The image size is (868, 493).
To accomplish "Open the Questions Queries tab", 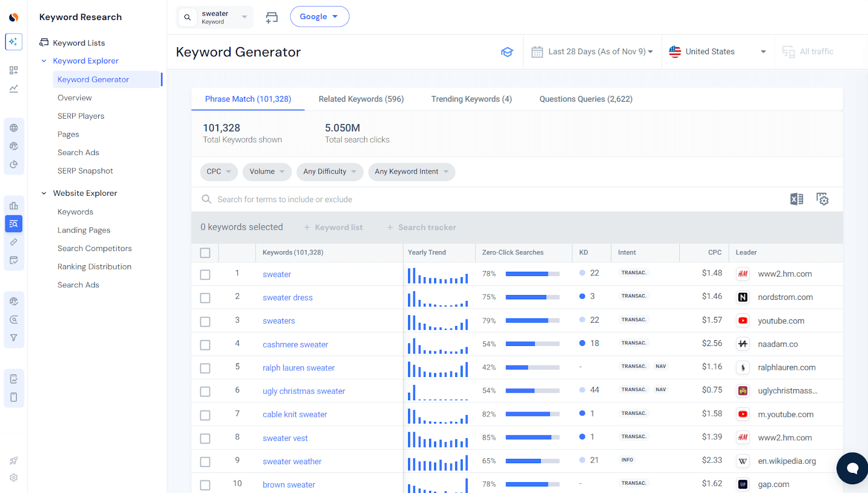I will (585, 99).
